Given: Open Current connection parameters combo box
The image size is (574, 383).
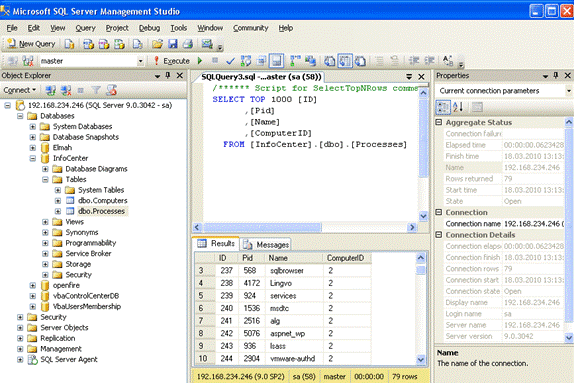Looking at the screenshot, I should 503,91.
